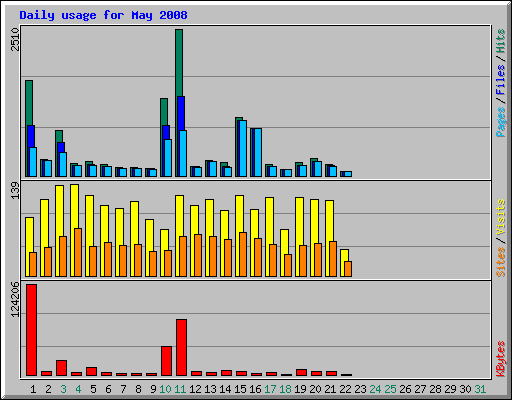Viewport: 512px width, 400px height.
Task: Click the 124206 KBytes axis value
Action: click(x=15, y=300)
